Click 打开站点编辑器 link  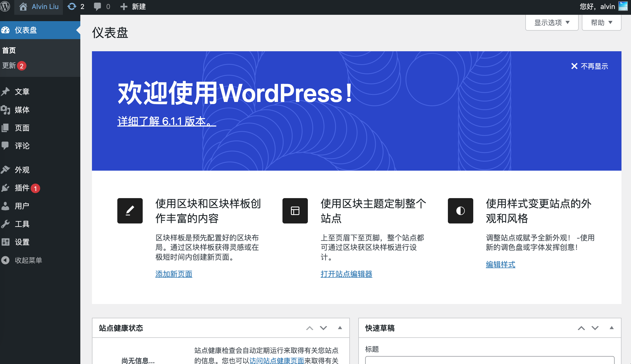pos(346,274)
